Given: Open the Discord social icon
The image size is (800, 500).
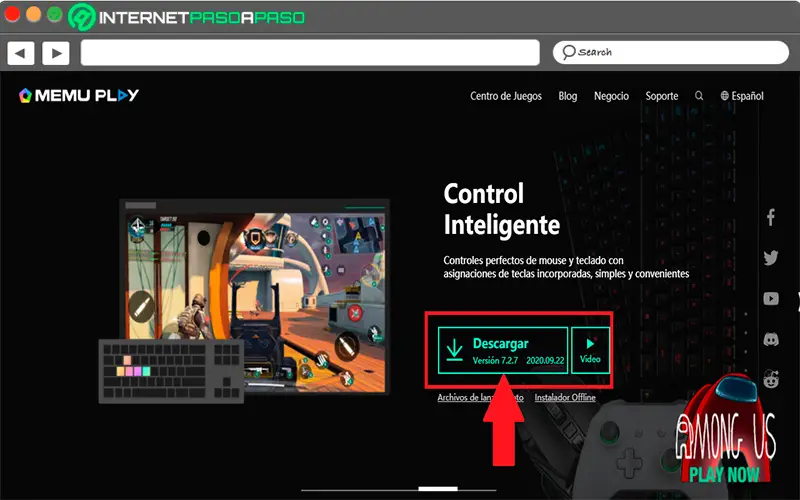Looking at the screenshot, I should click(771, 339).
